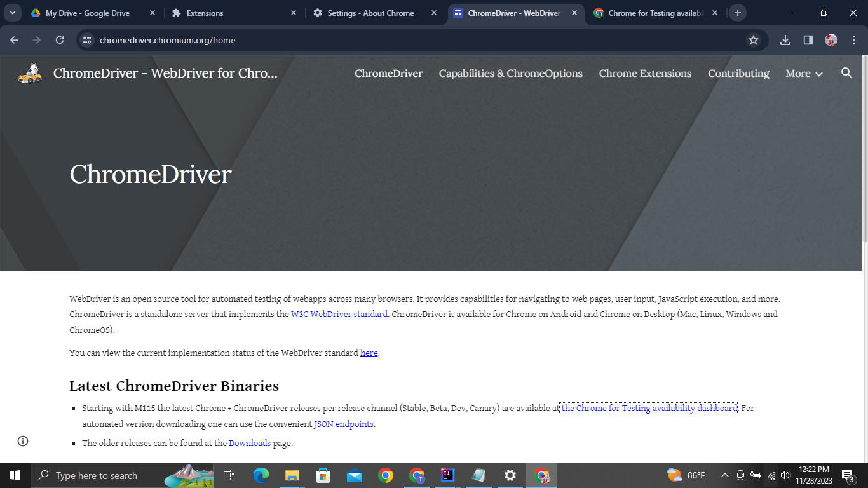Expand the More navigation menu
Viewport: 868px width, 488px height.
coord(804,73)
